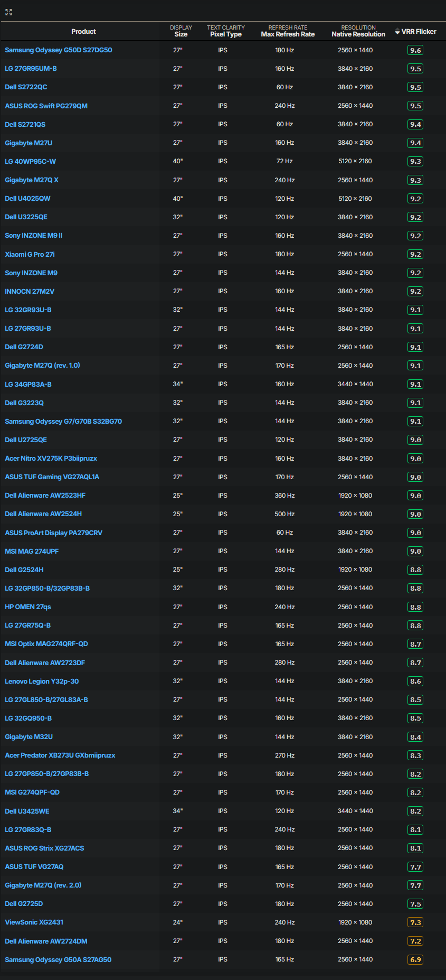446x980 pixels.
Task: Open LG 27GL850-B/27GL83A-B link
Action: click(x=46, y=699)
